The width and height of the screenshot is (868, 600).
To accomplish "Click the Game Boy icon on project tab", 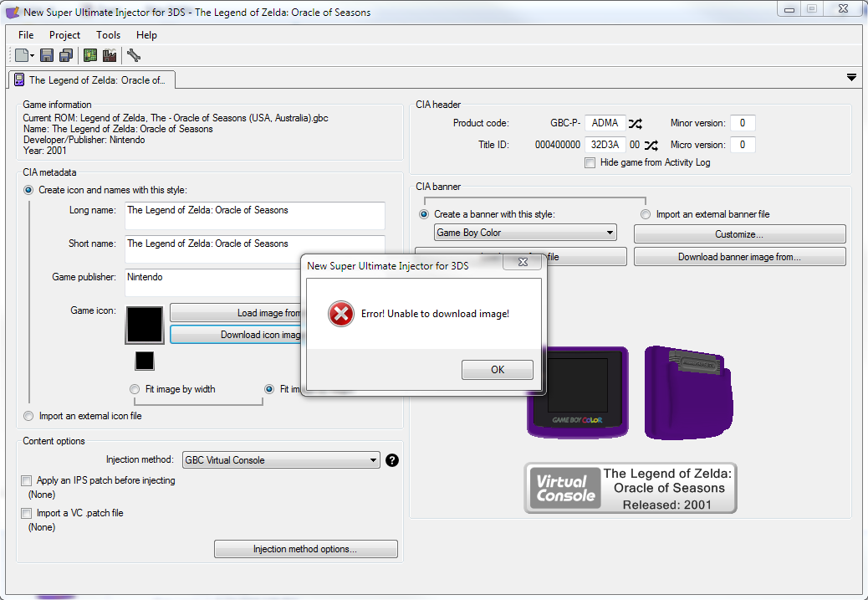I will click(19, 79).
